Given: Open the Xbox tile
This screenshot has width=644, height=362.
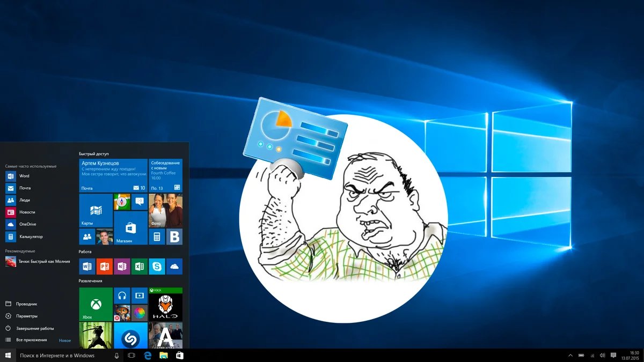Looking at the screenshot, I should [96, 304].
